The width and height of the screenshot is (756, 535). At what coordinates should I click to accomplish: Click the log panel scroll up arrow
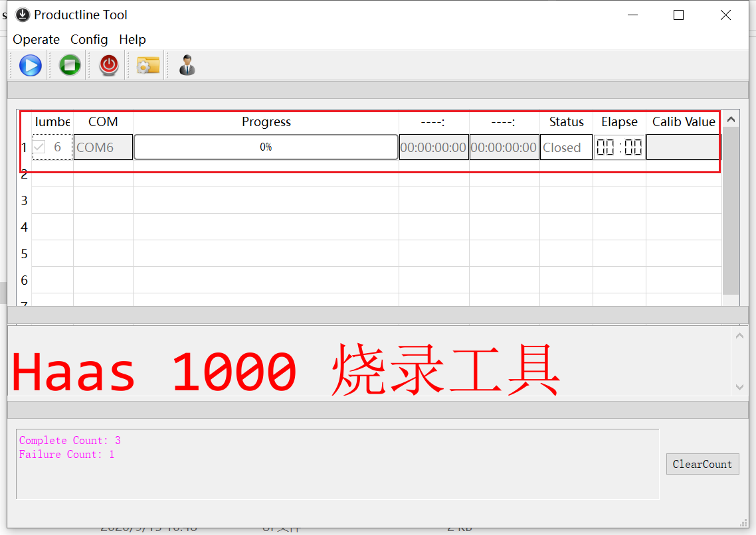click(739, 336)
